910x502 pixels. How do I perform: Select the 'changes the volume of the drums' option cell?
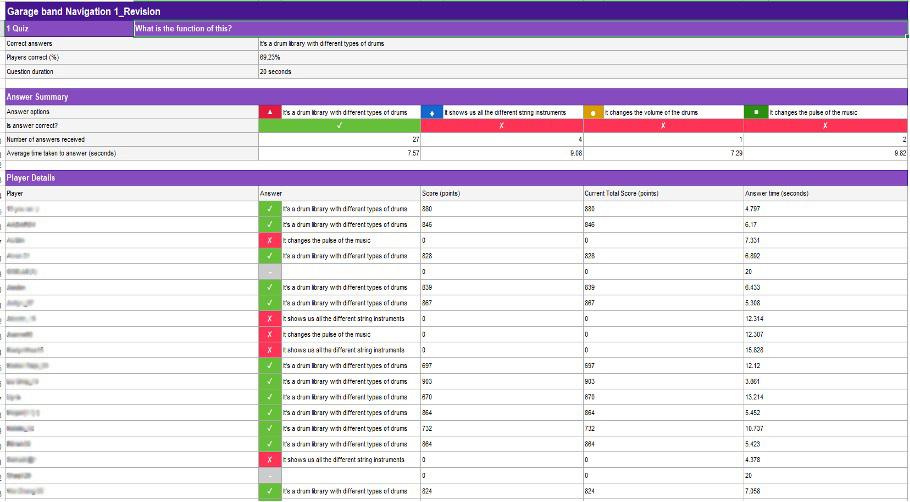tap(673, 112)
